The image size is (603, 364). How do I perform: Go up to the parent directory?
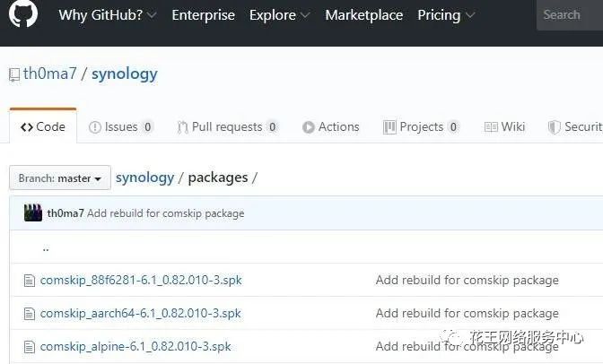point(46,248)
